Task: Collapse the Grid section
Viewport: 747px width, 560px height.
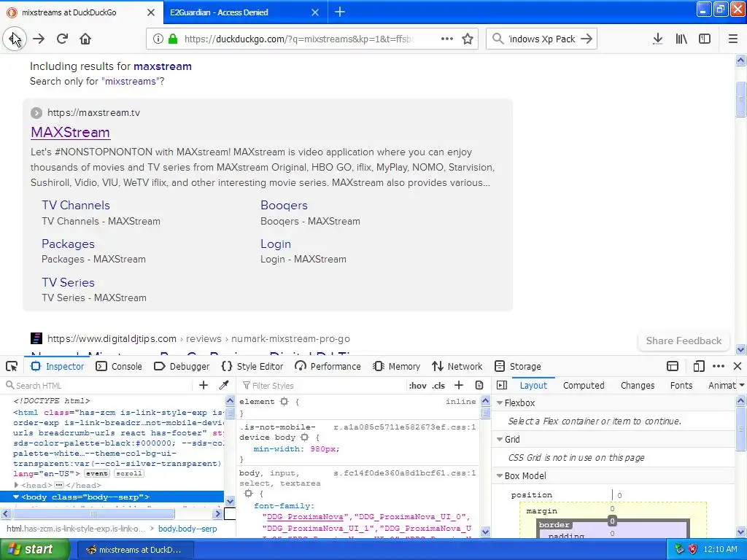Action: click(x=500, y=440)
